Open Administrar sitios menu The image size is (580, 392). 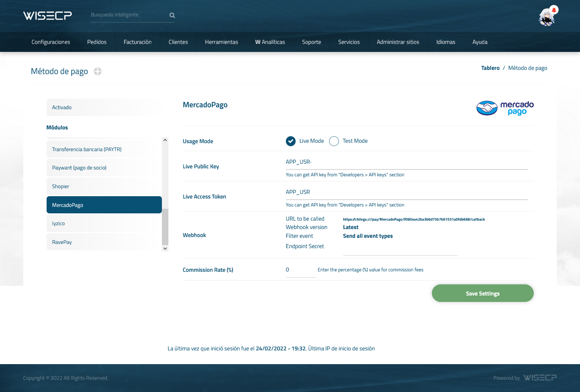pos(398,42)
